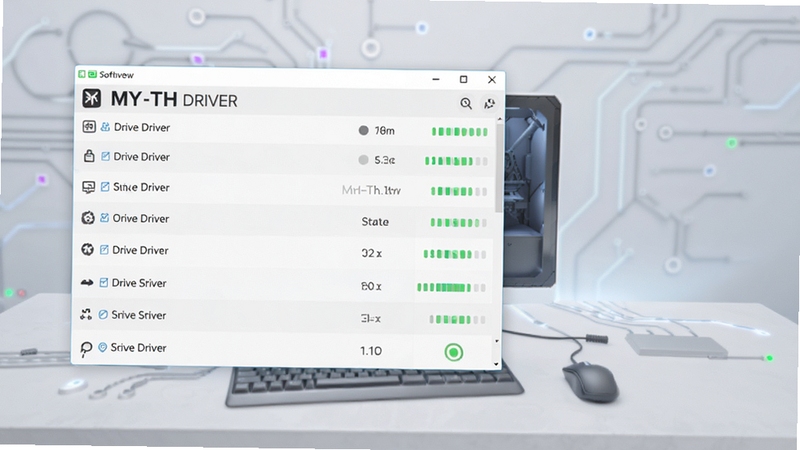Click the bottom down arrow of the scrollbar
The image size is (800, 450).
pos(496,364)
